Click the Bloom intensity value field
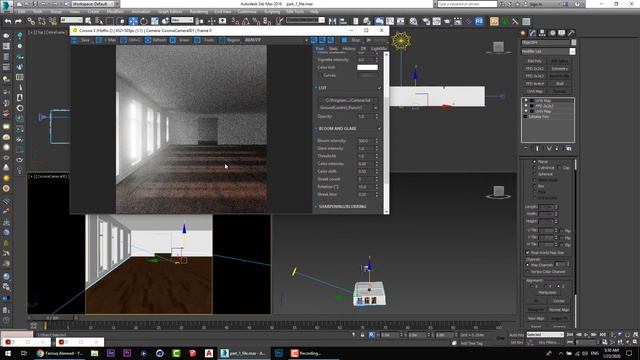Viewport: 640px width, 360px height. (365, 140)
